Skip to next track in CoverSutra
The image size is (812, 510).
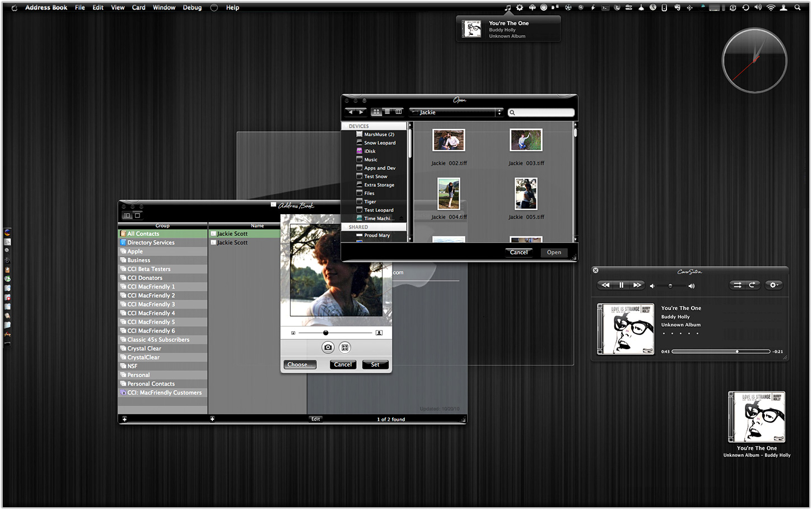click(x=637, y=285)
